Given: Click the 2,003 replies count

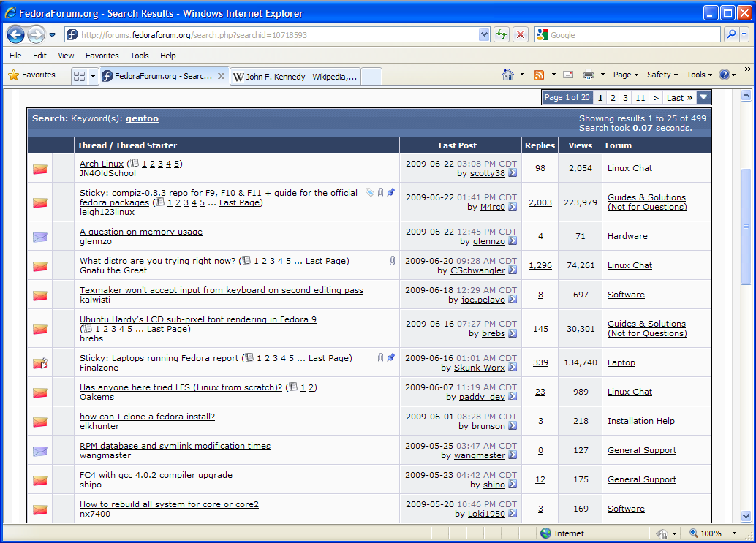Looking at the screenshot, I should click(540, 202).
